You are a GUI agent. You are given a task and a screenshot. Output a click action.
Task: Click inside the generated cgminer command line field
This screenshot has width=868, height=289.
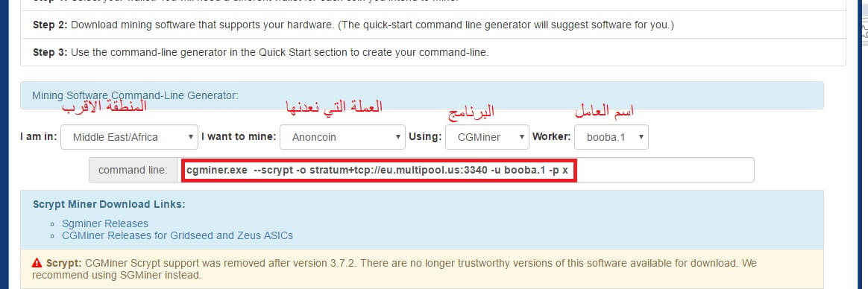[467, 170]
